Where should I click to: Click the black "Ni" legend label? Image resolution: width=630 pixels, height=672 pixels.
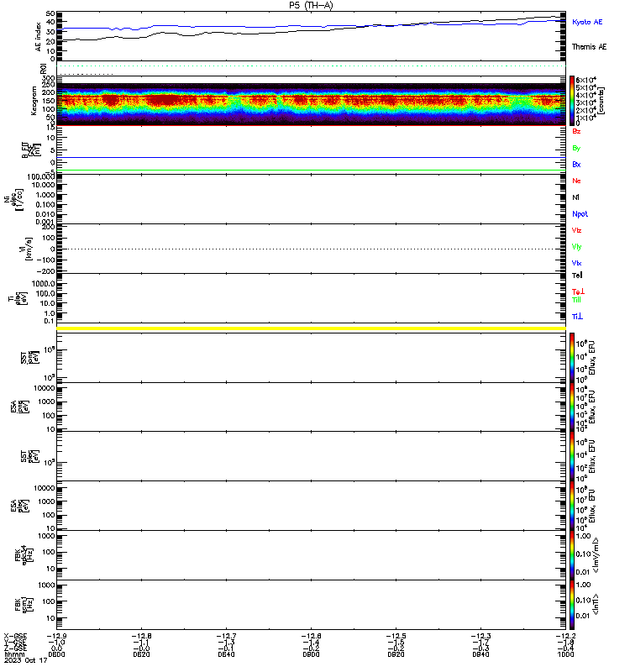(575, 197)
